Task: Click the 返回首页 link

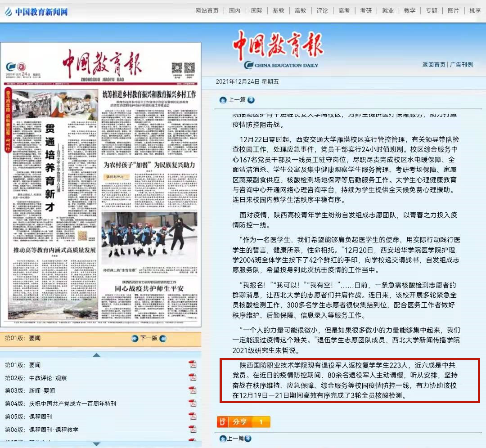Action: coord(433,65)
